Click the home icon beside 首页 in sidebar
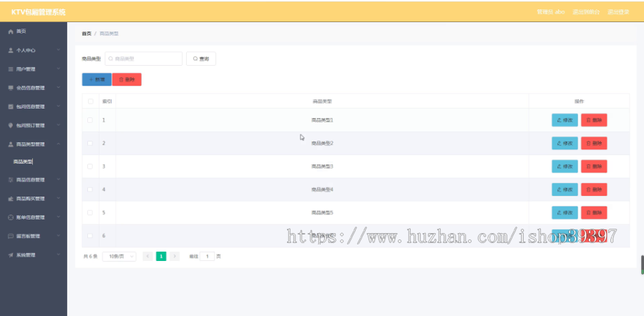The height and width of the screenshot is (316, 644). 11,31
